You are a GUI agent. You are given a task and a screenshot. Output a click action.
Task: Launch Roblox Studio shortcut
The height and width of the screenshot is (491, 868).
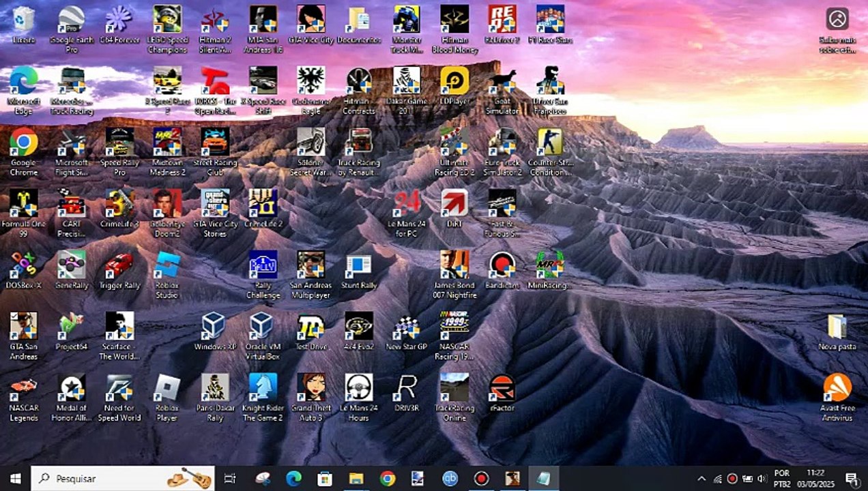(x=167, y=275)
